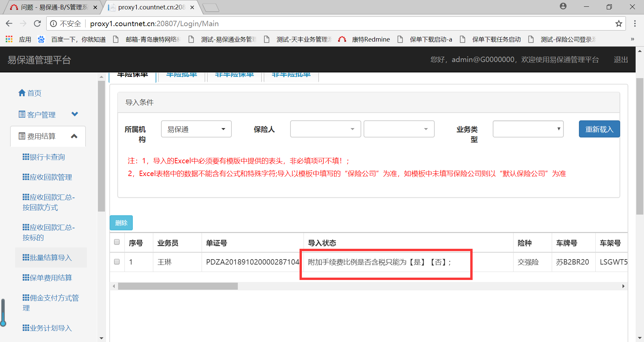Screen dimensions: 644x342
Task: Open the first 保险人 dropdown
Action: 325,129
